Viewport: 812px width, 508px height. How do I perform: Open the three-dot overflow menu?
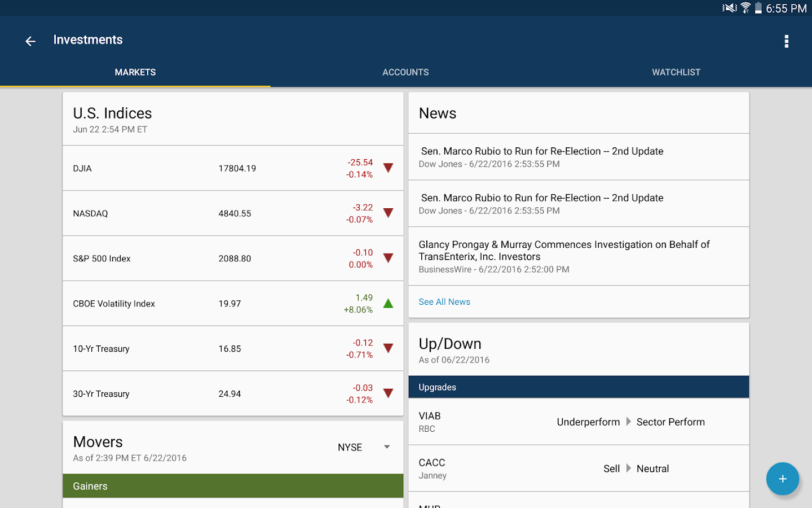786,41
